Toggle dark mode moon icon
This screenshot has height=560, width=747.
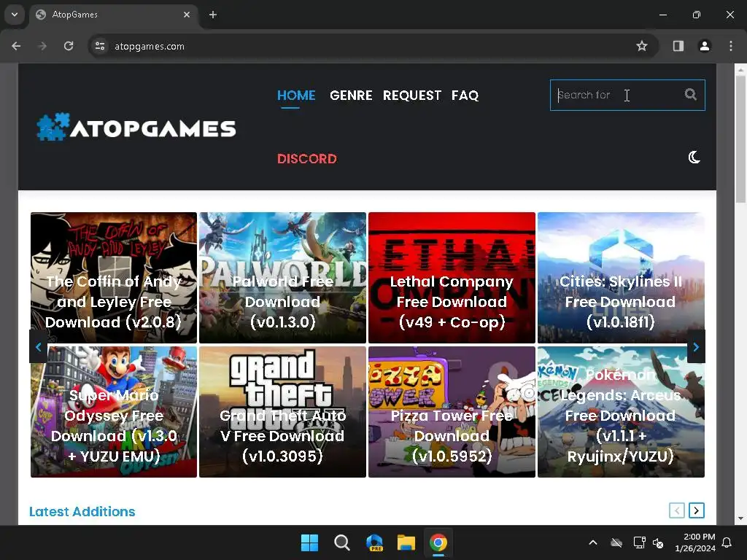[x=694, y=157]
